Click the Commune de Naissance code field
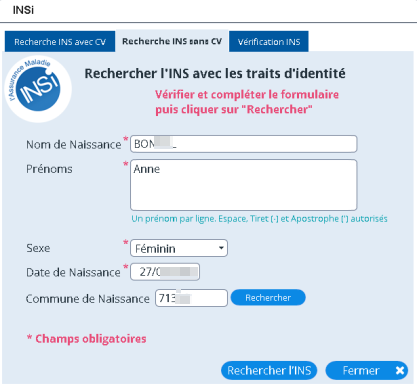Image resolution: width=417 pixels, height=386 pixels. [x=191, y=298]
